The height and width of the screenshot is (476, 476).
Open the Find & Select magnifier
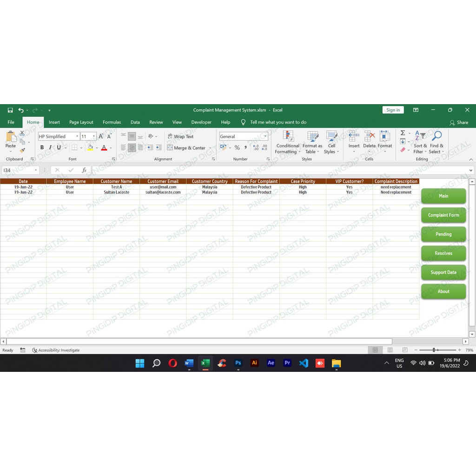click(436, 136)
